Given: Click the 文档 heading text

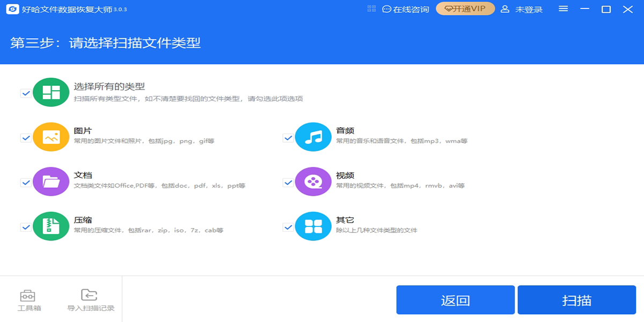Looking at the screenshot, I should (83, 175).
